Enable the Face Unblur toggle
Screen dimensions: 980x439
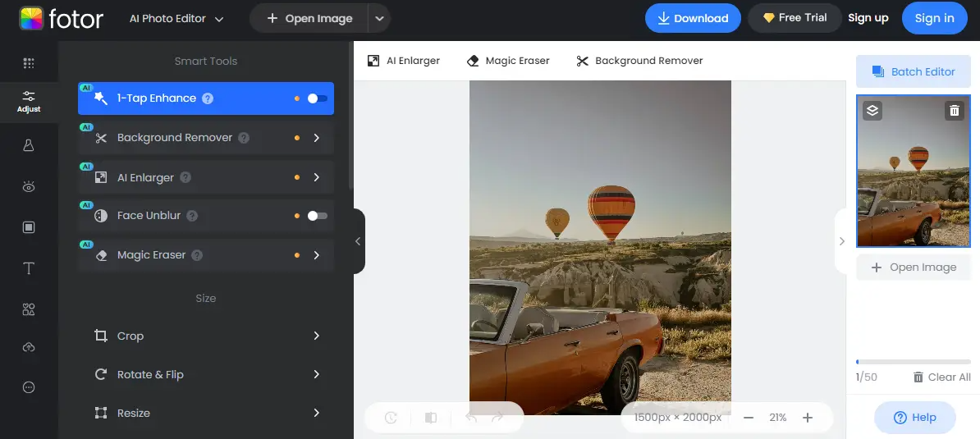(x=317, y=216)
